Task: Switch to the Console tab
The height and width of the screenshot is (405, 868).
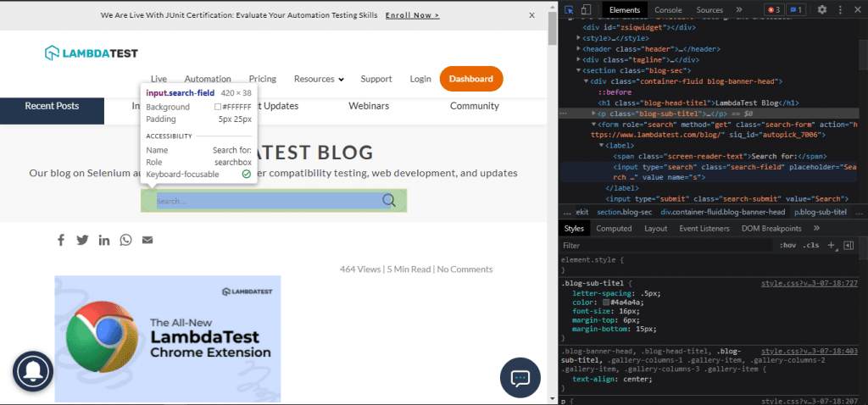Action: point(668,9)
